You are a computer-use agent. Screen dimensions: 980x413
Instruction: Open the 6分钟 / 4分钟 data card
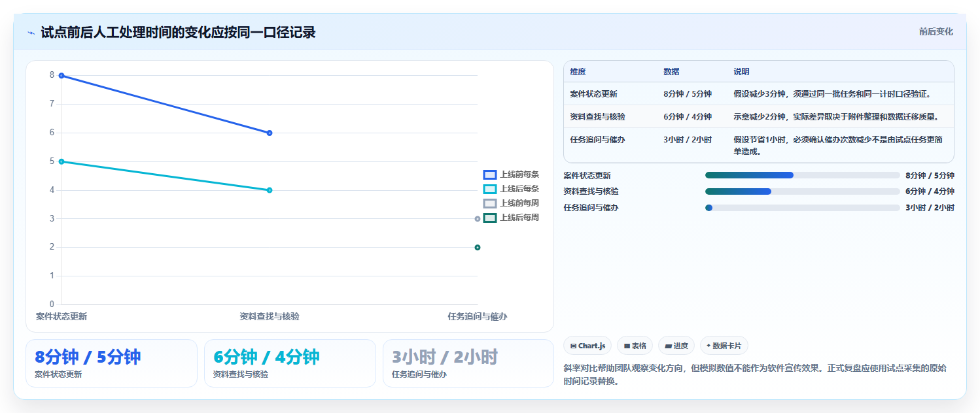[290, 363]
